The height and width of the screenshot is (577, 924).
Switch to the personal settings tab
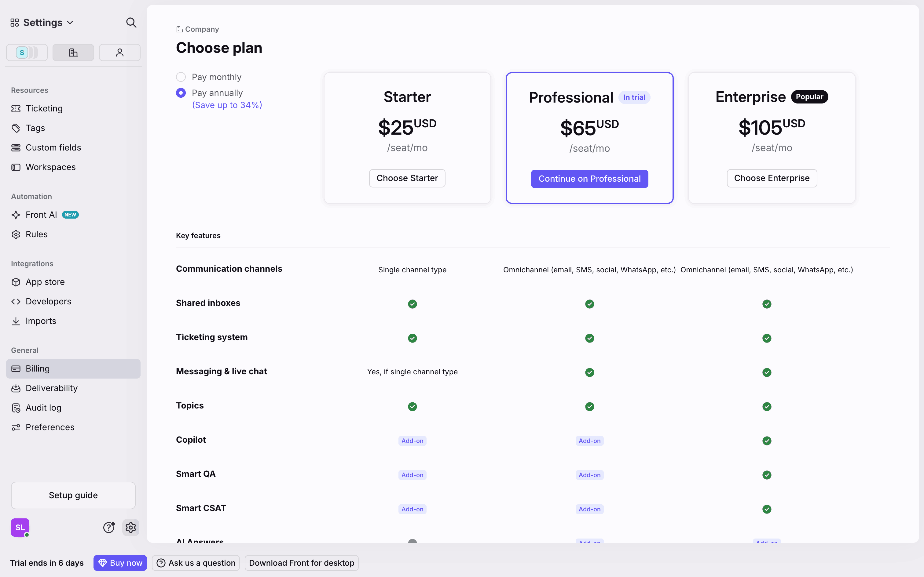(119, 52)
